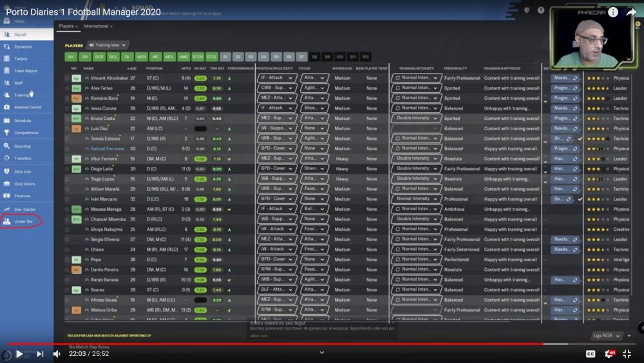Open the Finances sidebar icon
Viewport: 644px width, 363px height.
pyautogui.click(x=6, y=195)
